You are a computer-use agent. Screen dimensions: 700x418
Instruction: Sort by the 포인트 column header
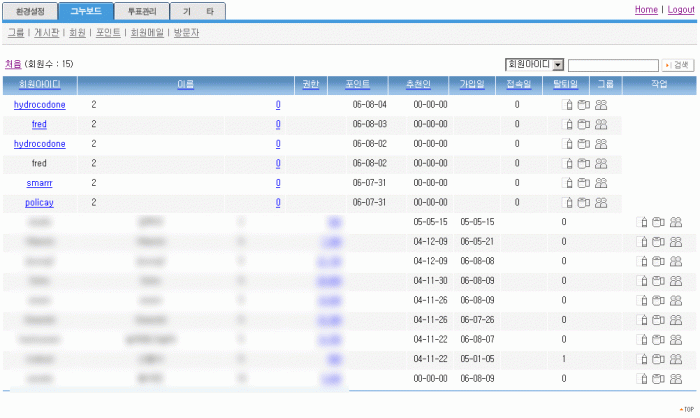pyautogui.click(x=357, y=85)
